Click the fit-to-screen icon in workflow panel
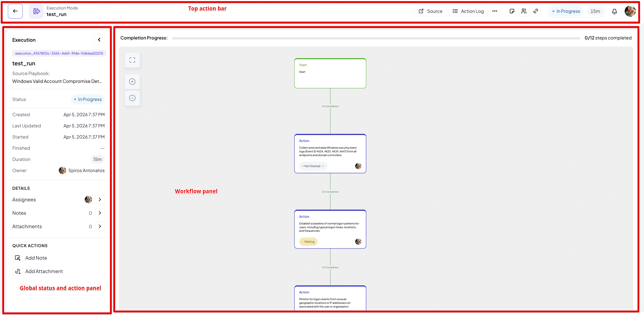 [x=132, y=60]
